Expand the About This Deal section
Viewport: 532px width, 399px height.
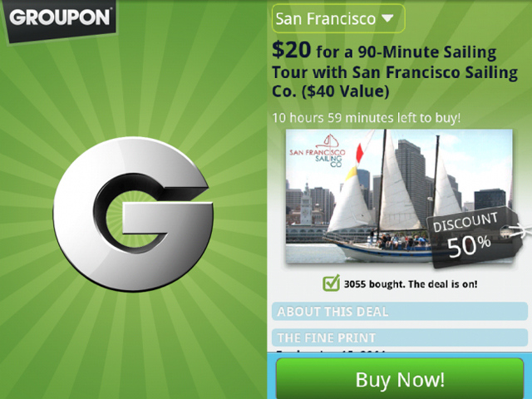[400, 312]
